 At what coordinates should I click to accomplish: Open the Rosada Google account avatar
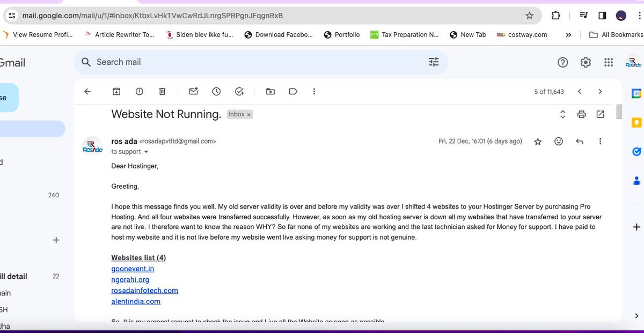point(633,62)
